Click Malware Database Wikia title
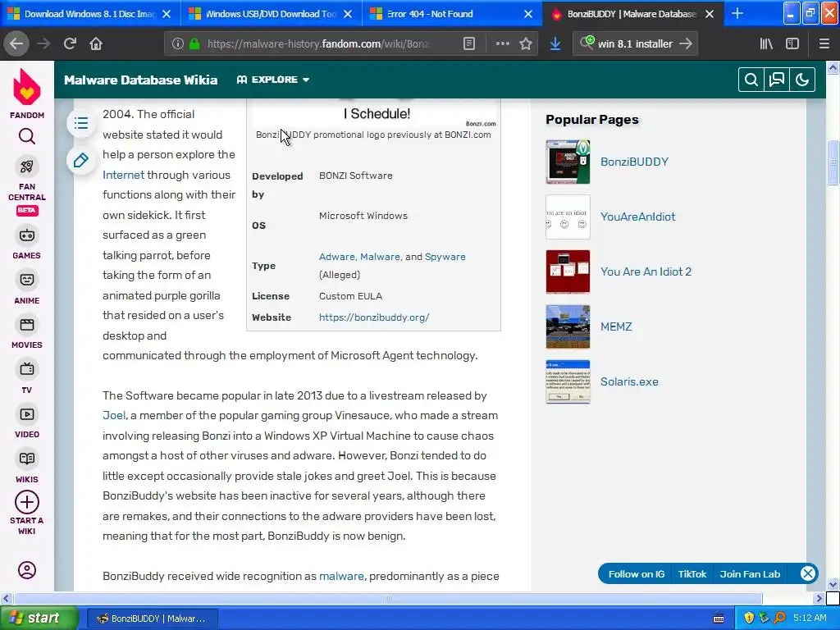The width and height of the screenshot is (840, 630). click(x=141, y=80)
